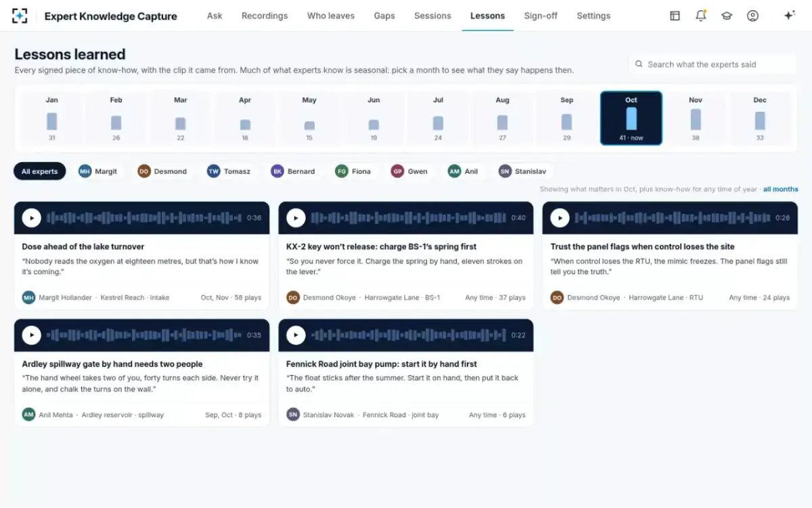
Task: Open the Gaps tab
Action: pos(384,16)
